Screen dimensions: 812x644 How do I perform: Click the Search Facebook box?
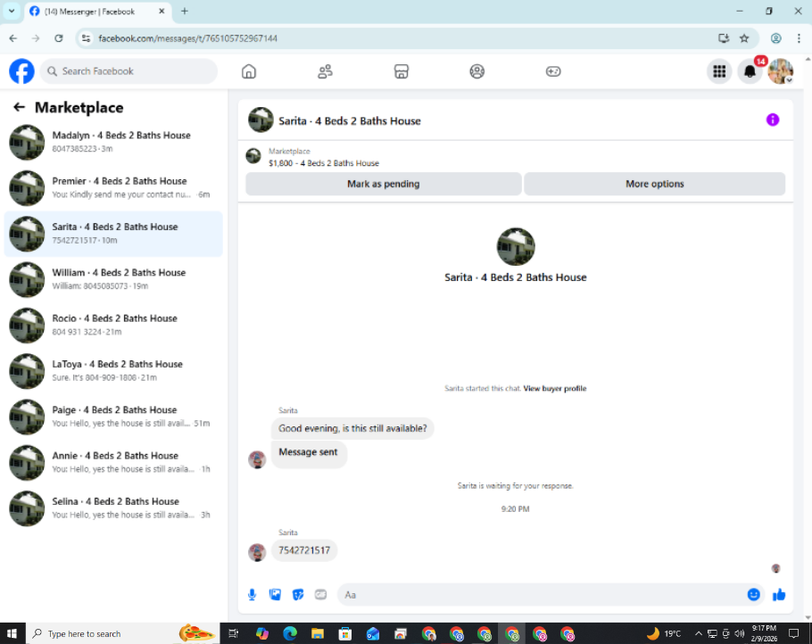point(129,71)
